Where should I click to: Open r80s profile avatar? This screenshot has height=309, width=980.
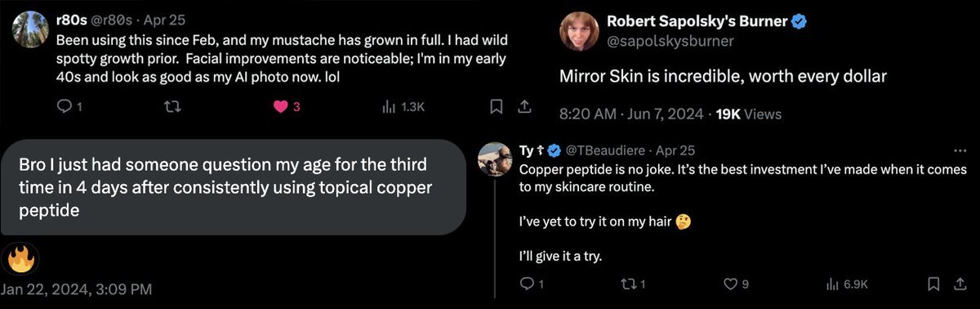click(x=30, y=30)
